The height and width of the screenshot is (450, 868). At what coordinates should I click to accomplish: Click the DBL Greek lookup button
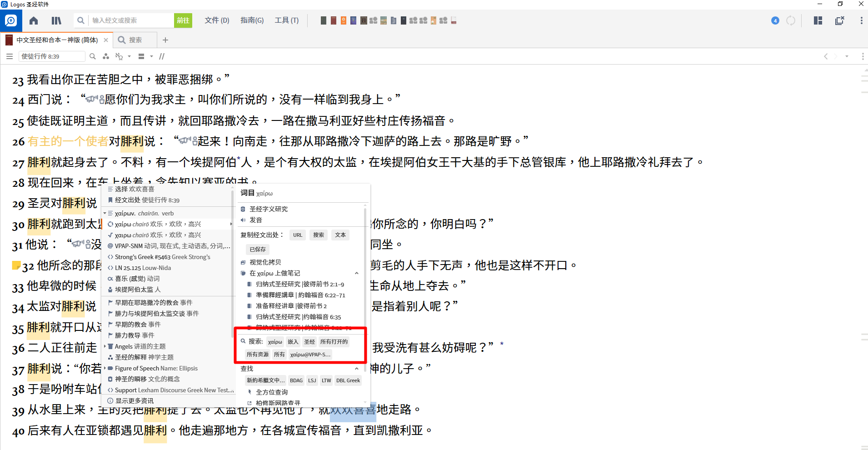tap(348, 380)
